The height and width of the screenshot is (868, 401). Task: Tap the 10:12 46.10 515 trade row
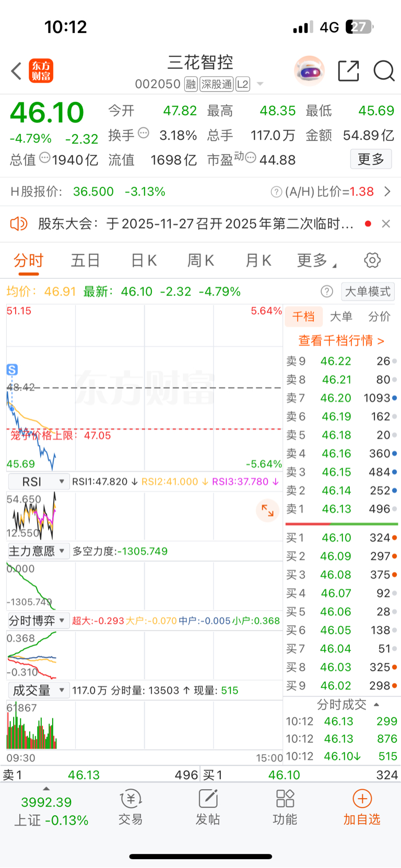[341, 756]
